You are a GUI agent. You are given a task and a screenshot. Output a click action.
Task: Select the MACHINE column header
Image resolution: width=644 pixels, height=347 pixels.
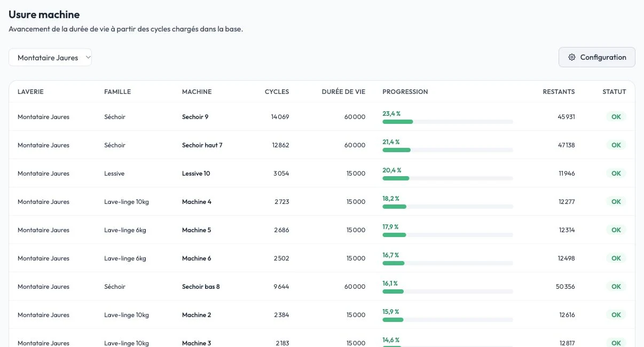[x=197, y=92]
